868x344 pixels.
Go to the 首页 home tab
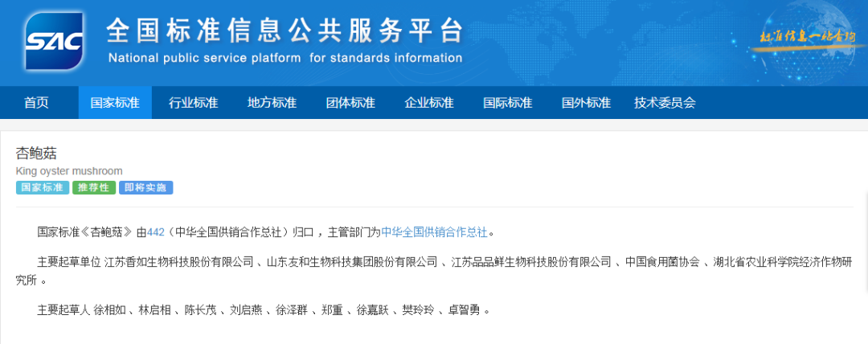pyautogui.click(x=36, y=103)
